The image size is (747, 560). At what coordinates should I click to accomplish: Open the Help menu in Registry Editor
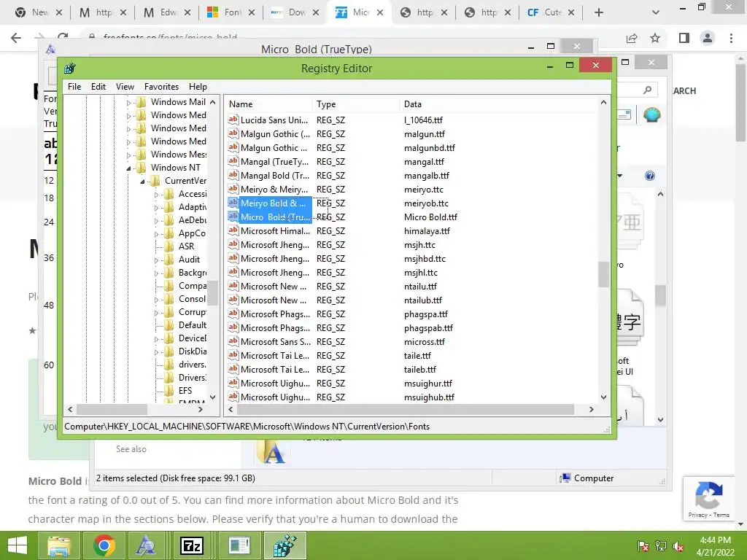pyautogui.click(x=198, y=87)
